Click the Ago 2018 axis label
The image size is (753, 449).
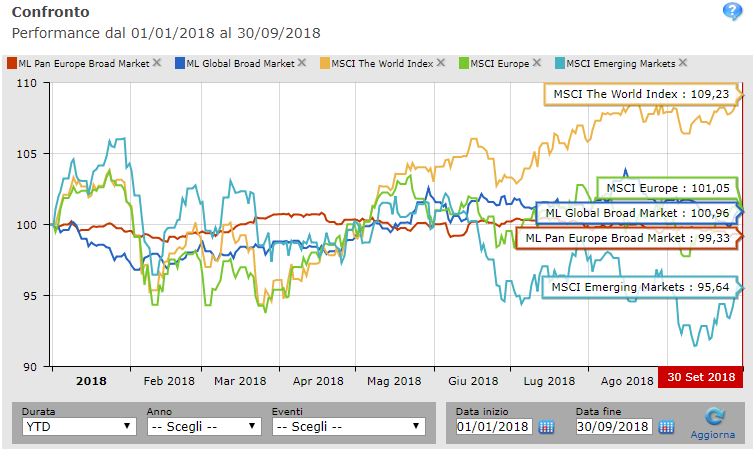point(627,381)
